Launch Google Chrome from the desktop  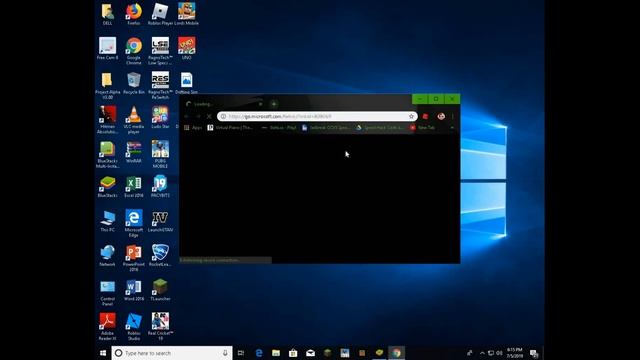coord(133,51)
